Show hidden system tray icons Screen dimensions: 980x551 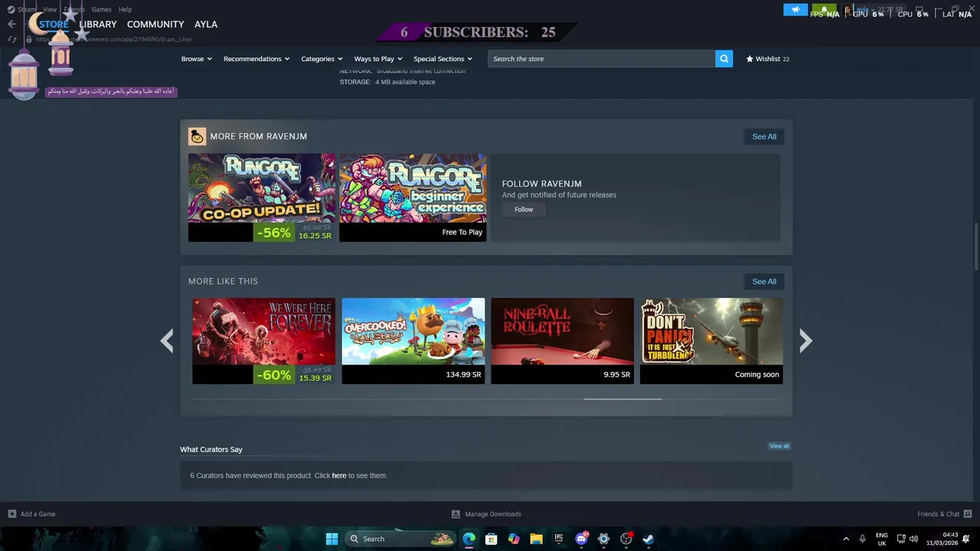pos(846,539)
